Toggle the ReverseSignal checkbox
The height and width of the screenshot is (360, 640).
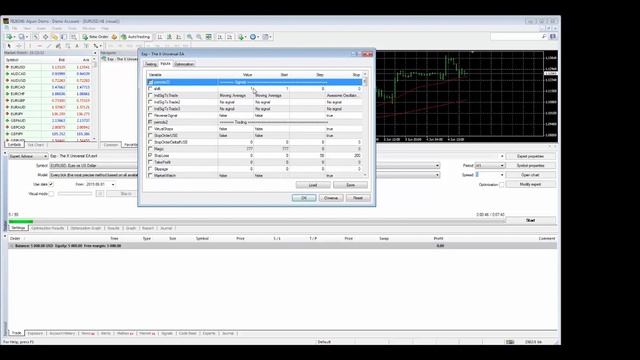(150, 116)
